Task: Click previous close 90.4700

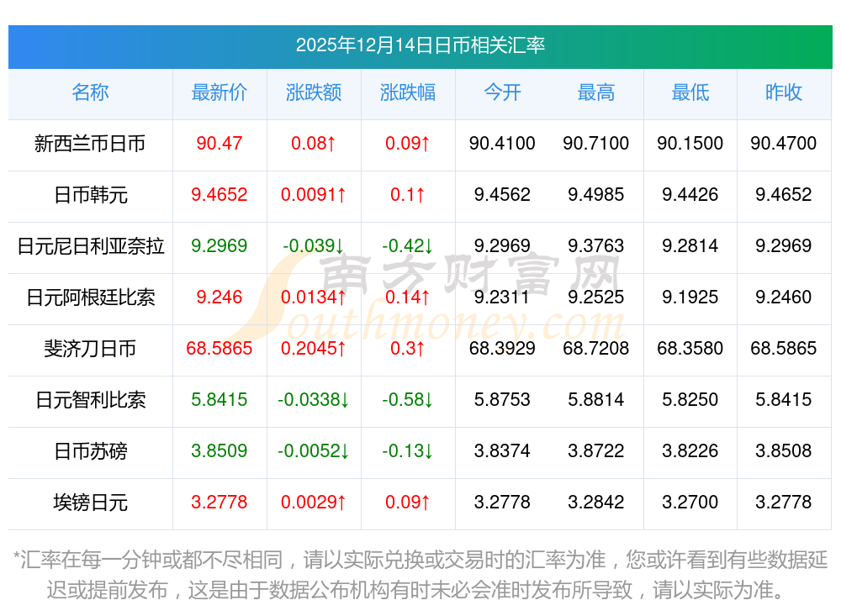Action: [784, 143]
